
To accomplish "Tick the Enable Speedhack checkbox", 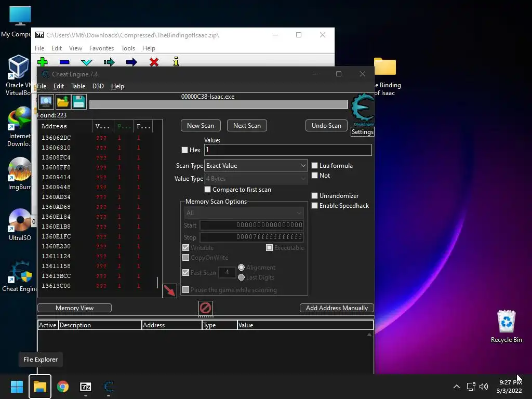I will pos(314,206).
